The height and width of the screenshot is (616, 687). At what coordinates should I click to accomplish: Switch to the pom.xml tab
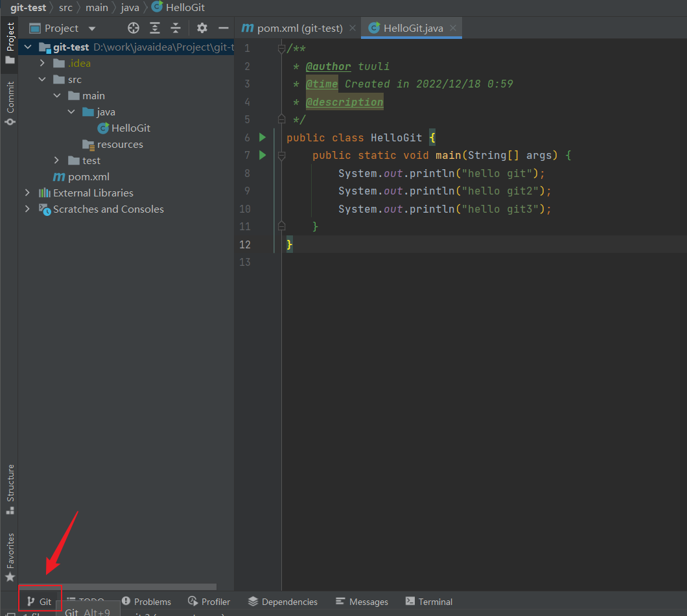pyautogui.click(x=293, y=28)
